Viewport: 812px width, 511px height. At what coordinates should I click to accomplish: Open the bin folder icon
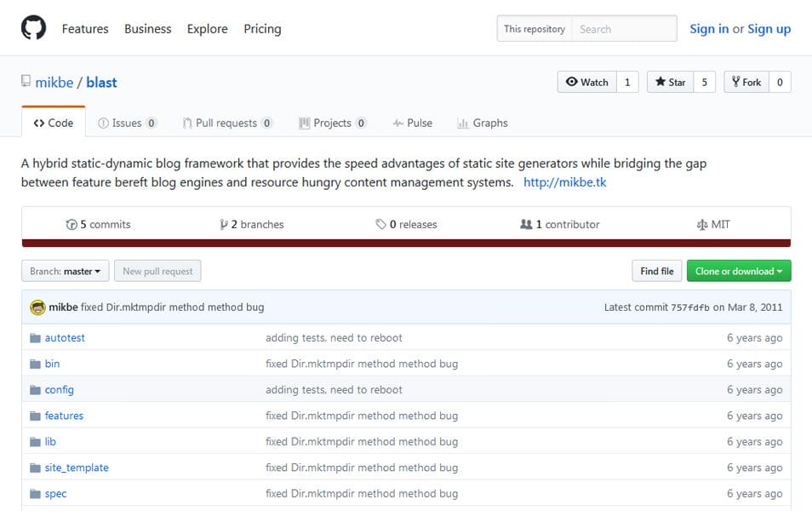[35, 364]
